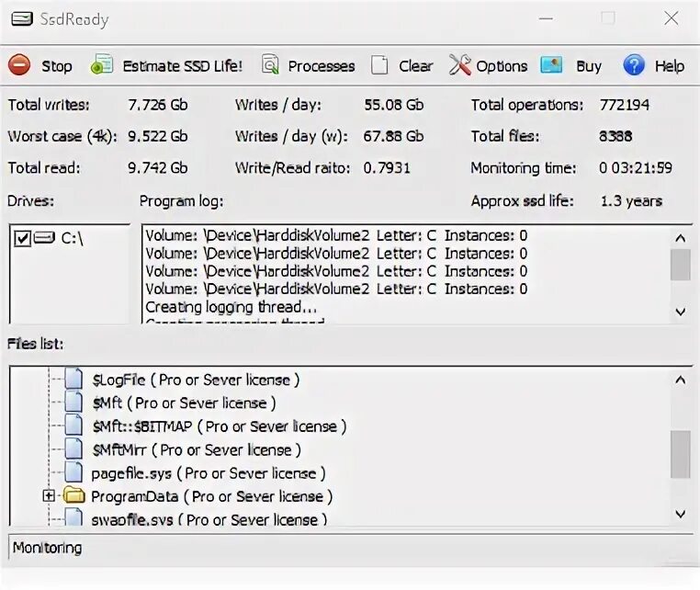The width and height of the screenshot is (700, 590).
Task: Click the Monitoring status bar text
Action: [48, 548]
